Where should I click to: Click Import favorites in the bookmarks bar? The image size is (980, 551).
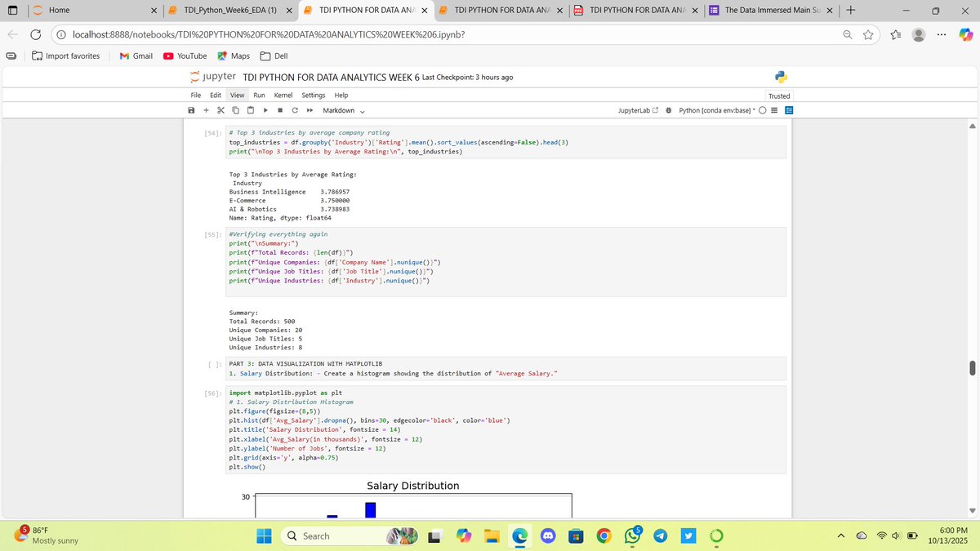[66, 56]
